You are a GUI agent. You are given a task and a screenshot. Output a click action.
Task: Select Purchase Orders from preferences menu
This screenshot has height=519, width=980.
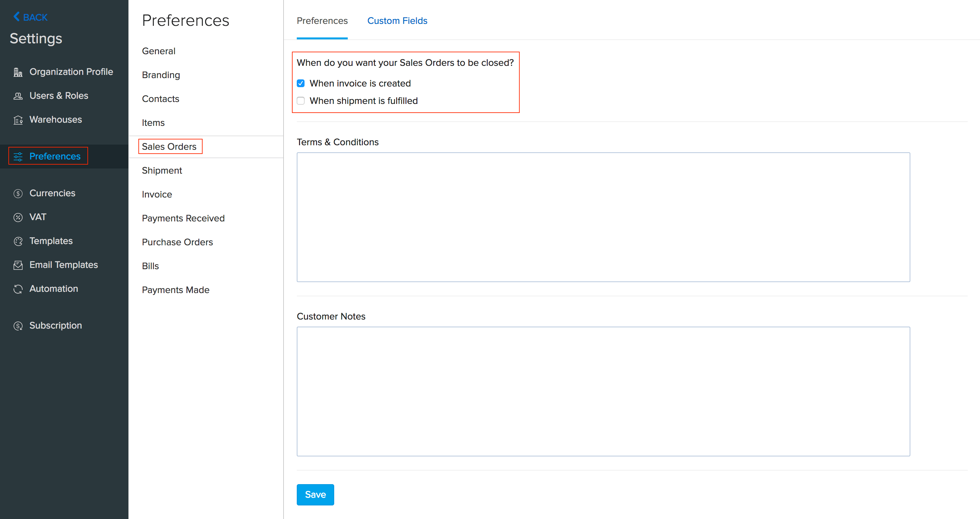[178, 242]
